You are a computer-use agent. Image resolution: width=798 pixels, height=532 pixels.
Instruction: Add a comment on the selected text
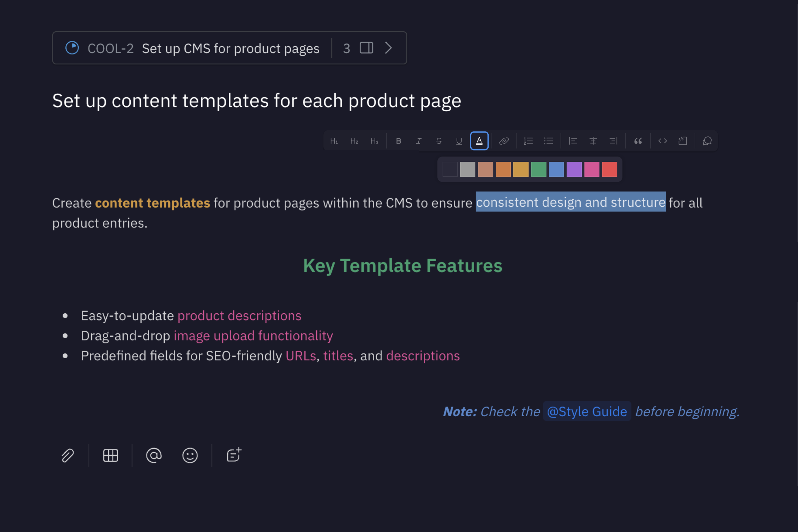coord(707,141)
